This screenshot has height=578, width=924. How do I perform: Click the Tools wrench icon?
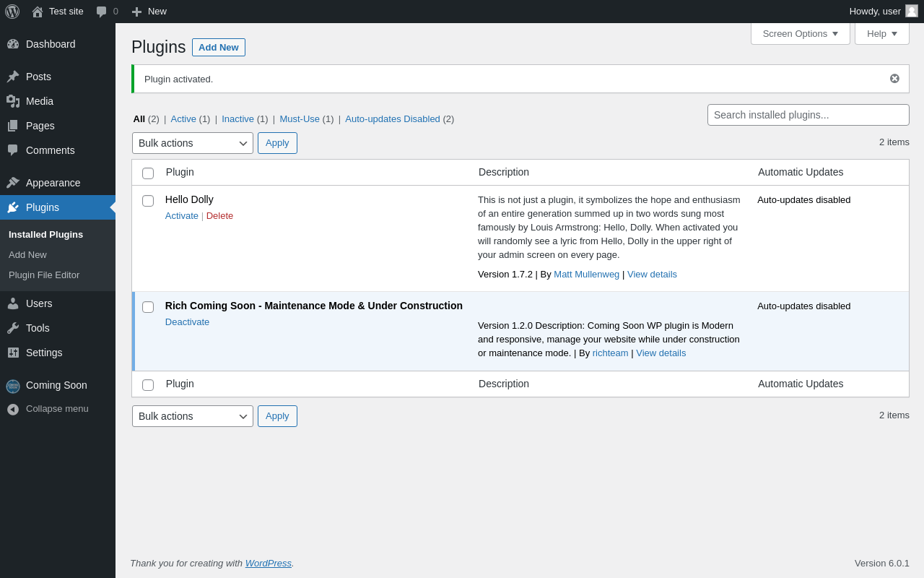pos(13,328)
